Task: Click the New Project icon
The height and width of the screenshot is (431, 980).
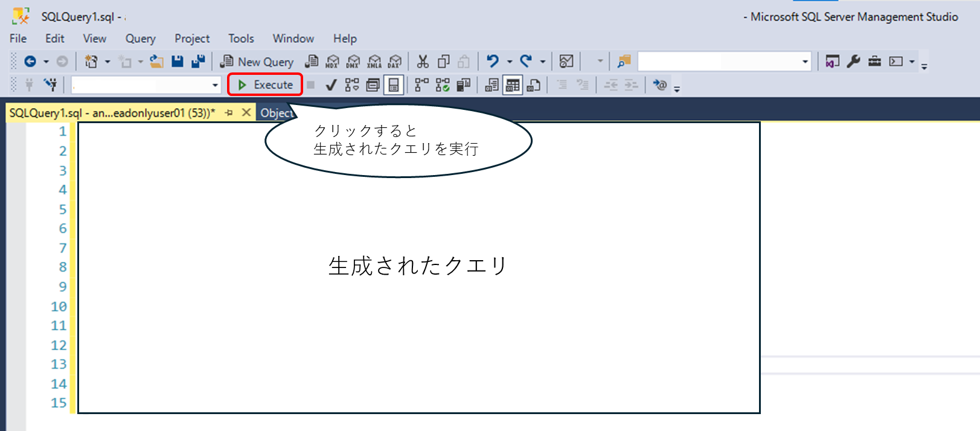Action: (91, 62)
